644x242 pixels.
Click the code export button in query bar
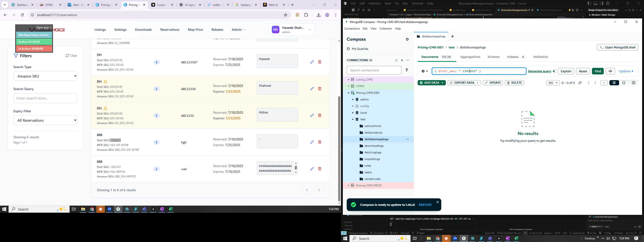pyautogui.click(x=610, y=71)
